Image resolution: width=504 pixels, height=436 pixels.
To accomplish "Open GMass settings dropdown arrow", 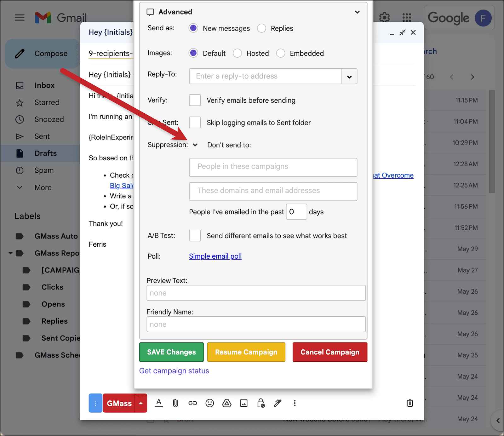I will 141,403.
